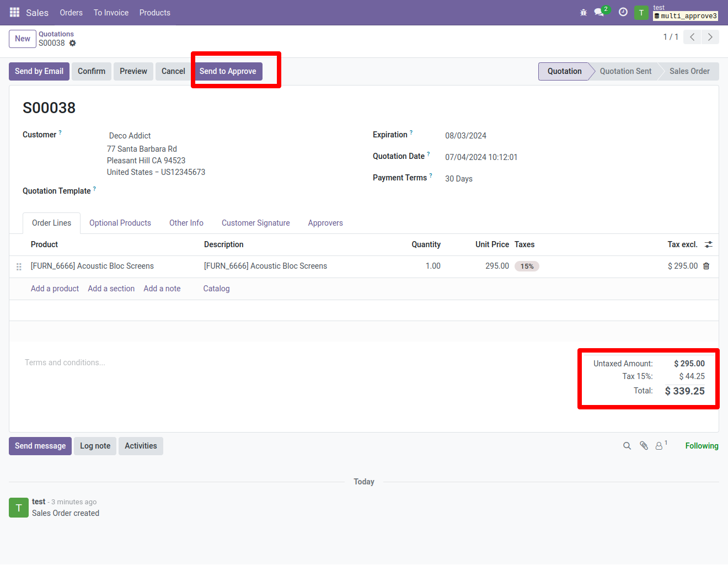Open the activities clock icon
Screen dimensions: 728x565
[x=623, y=12]
